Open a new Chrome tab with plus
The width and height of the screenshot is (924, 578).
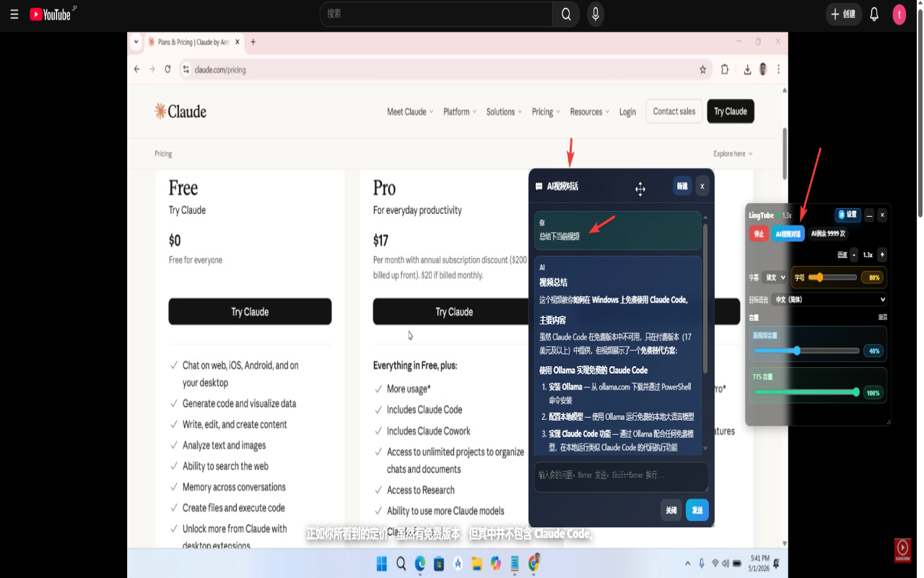pyautogui.click(x=253, y=42)
